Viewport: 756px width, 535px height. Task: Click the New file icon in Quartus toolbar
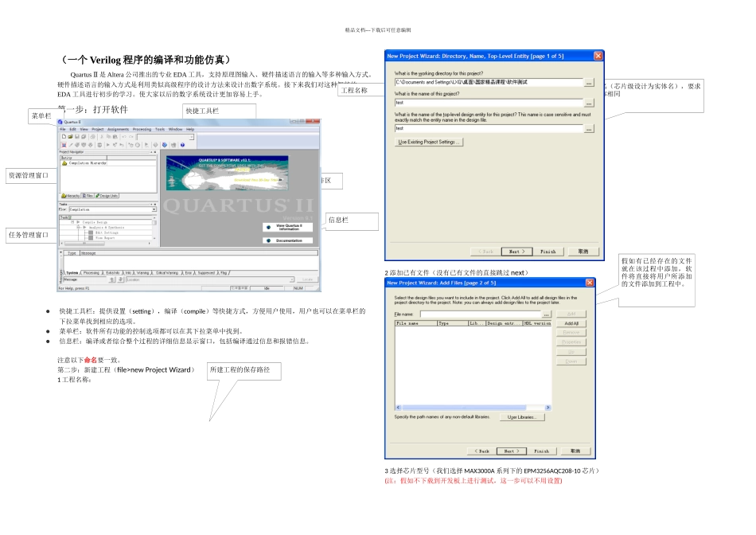pyautogui.click(x=64, y=136)
